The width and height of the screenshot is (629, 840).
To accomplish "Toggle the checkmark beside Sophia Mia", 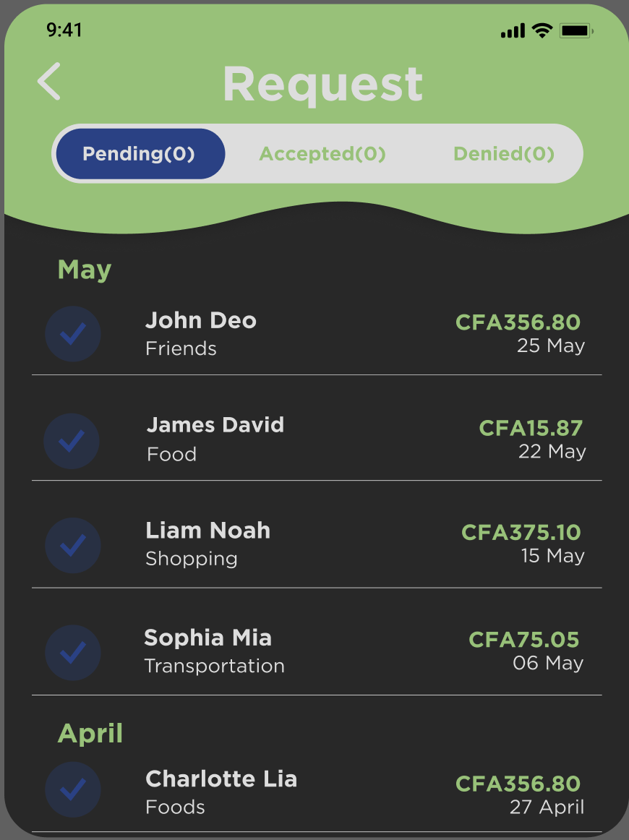I will click(72, 653).
